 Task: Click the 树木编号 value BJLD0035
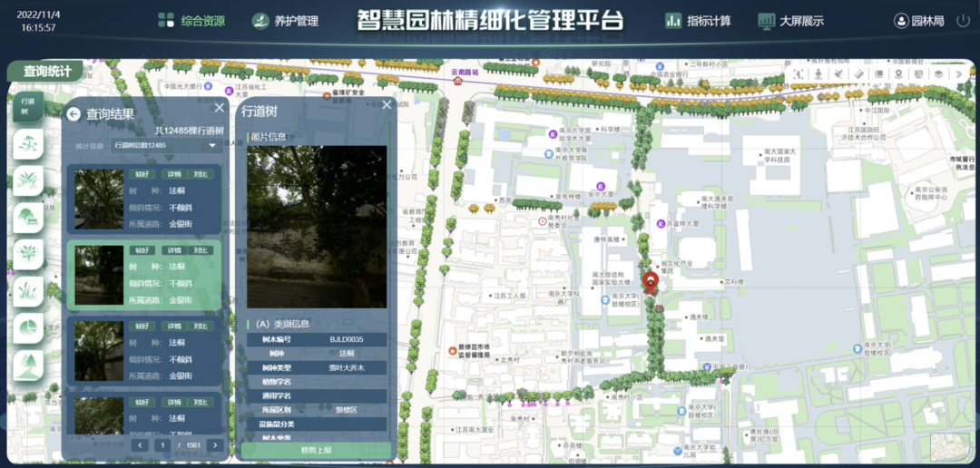pos(347,339)
